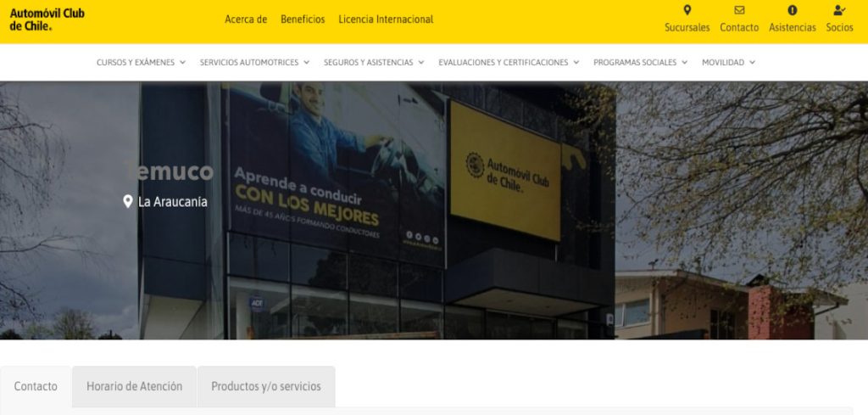Open the Cursos y Exámenes menu
The width and height of the screenshot is (868, 415).
coord(142,63)
